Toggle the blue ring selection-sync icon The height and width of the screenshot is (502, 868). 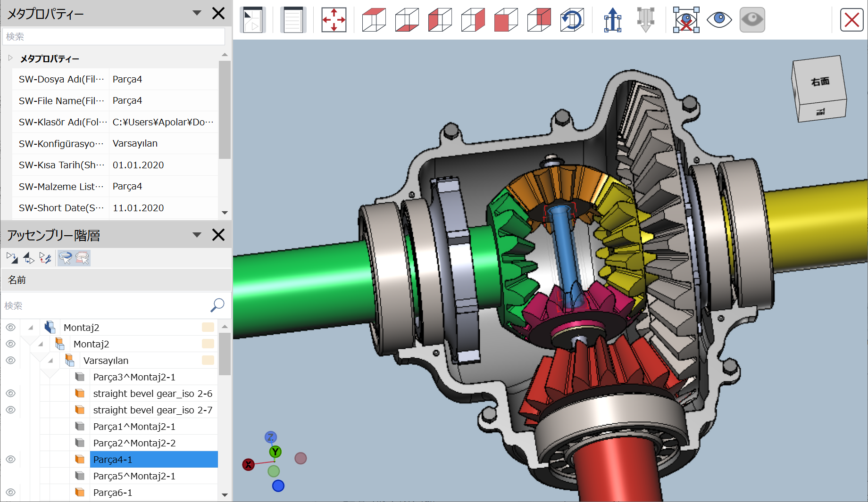66,258
